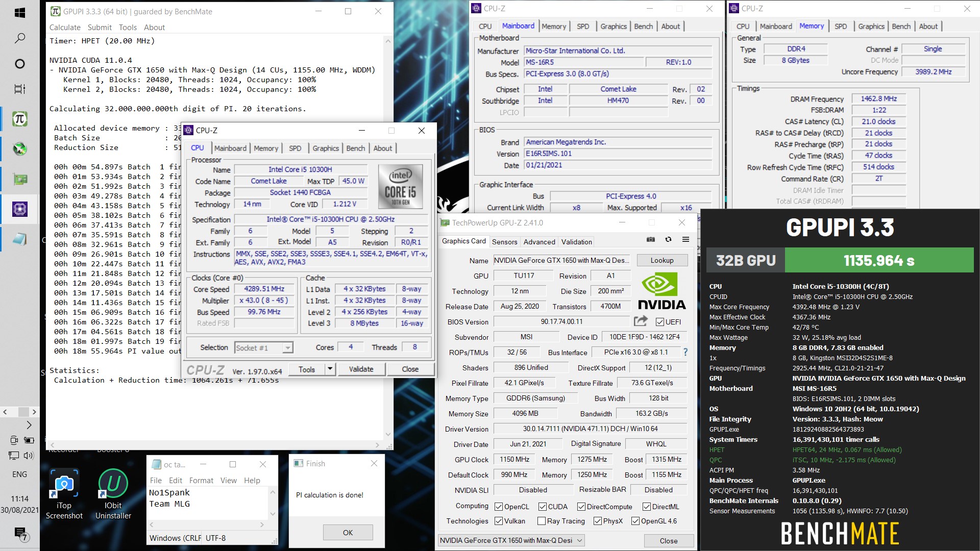
Task: Open Cortana circle icon
Action: point(20,64)
